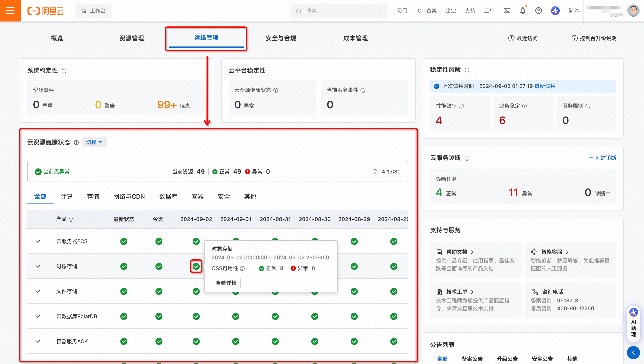Screen dimensions: 644x364
Task: Click the 重新巡检 link
Action: pos(545,86)
